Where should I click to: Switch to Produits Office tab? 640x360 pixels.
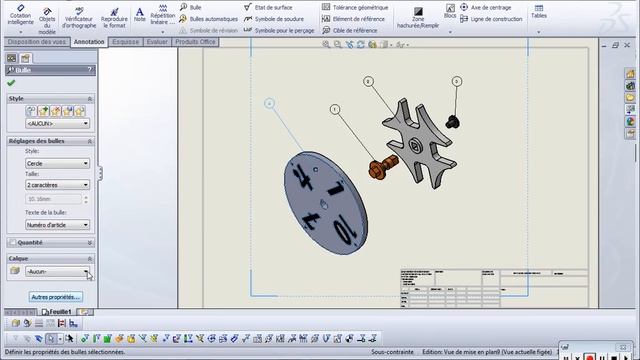[195, 42]
